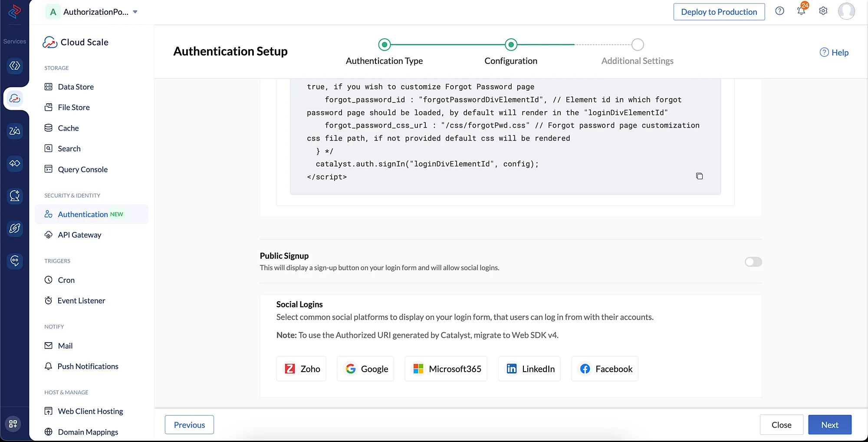Open the settings gear icon
Image resolution: width=868 pixels, height=442 pixels.
[x=823, y=11]
